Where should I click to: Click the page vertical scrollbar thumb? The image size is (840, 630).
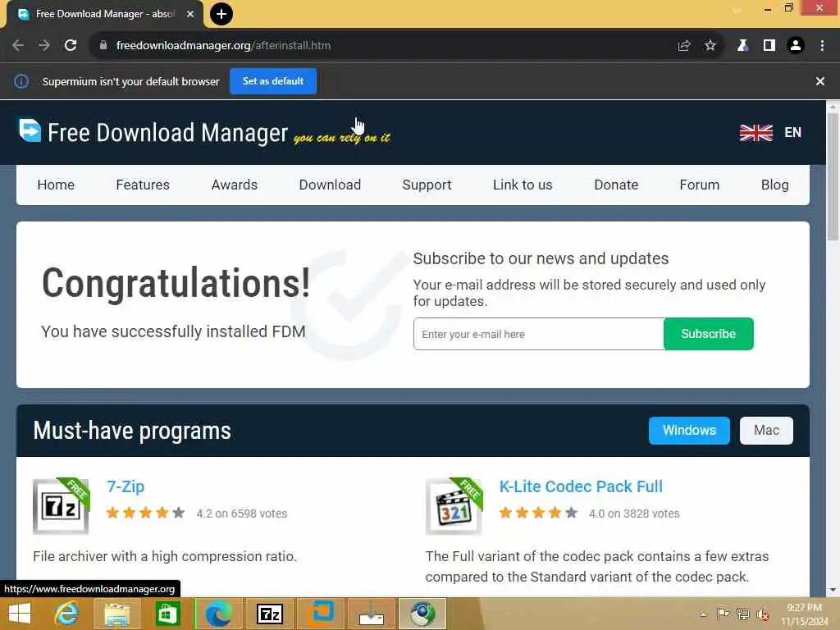pos(833,177)
